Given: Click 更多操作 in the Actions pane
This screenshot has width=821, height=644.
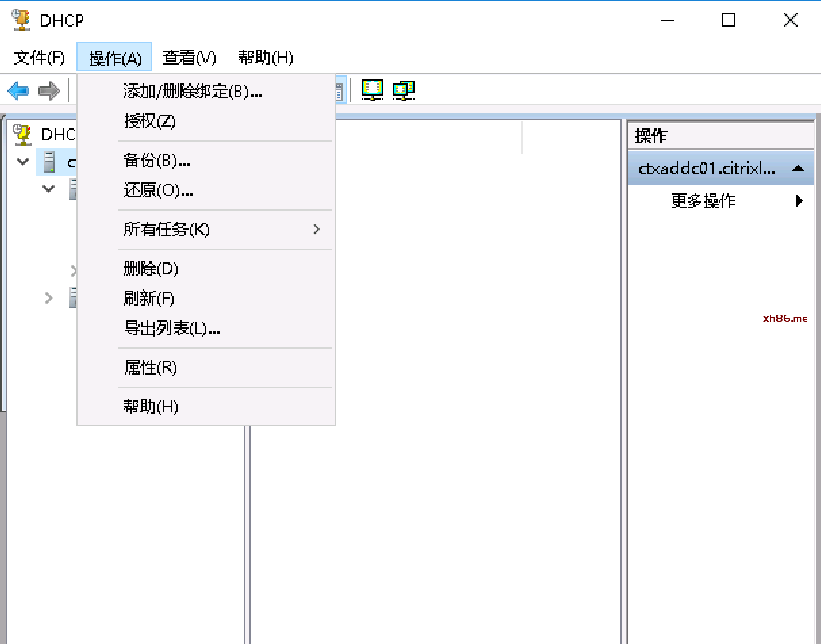Looking at the screenshot, I should [704, 201].
